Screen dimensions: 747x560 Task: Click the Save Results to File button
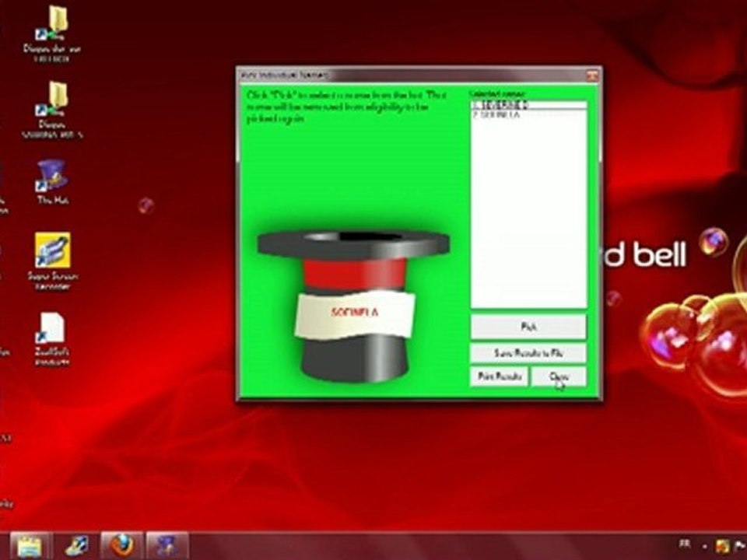click(x=528, y=353)
